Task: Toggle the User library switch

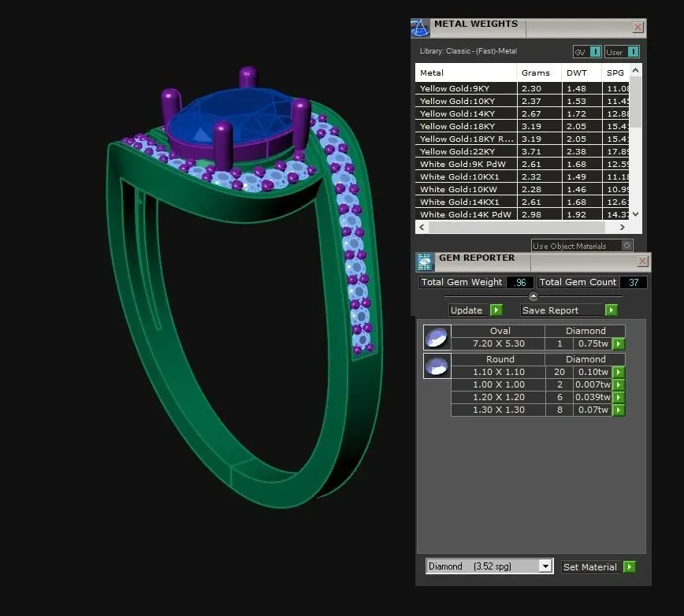Action: click(633, 52)
